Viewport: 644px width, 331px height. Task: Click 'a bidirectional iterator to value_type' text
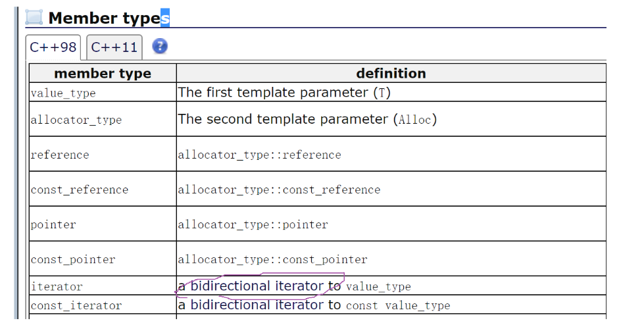coord(294,286)
